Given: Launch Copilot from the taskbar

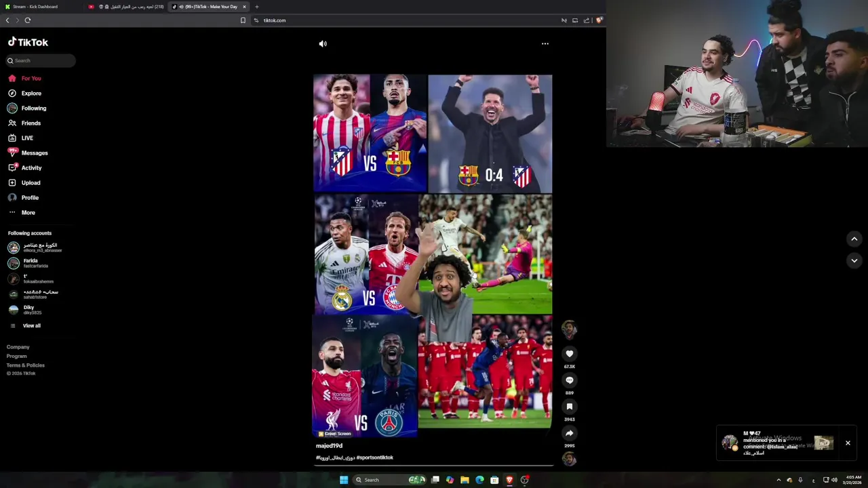Looking at the screenshot, I should (x=450, y=480).
